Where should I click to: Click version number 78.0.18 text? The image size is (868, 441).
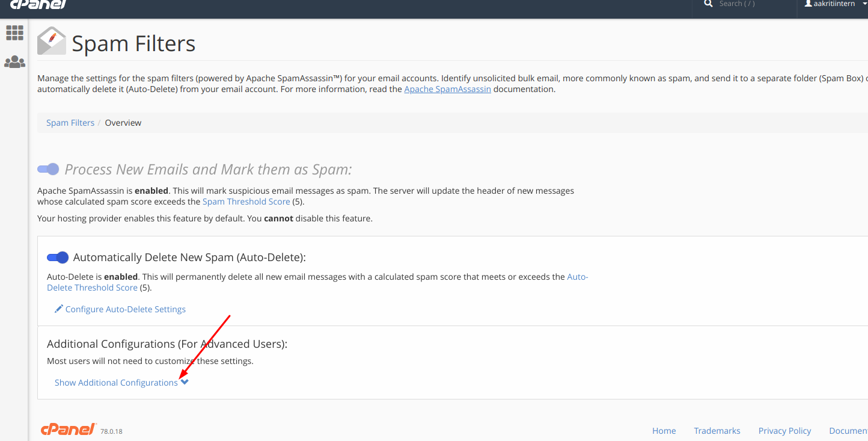tap(111, 431)
